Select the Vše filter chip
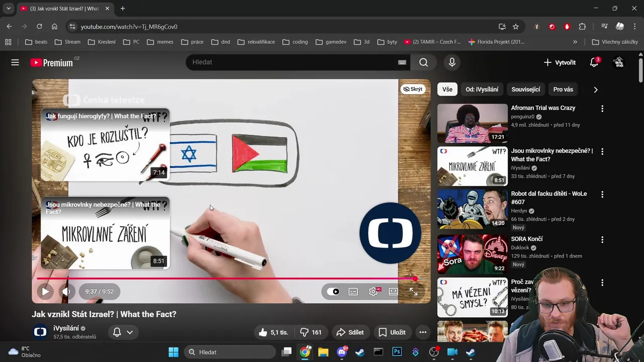The width and height of the screenshot is (644, 362). pos(447,89)
